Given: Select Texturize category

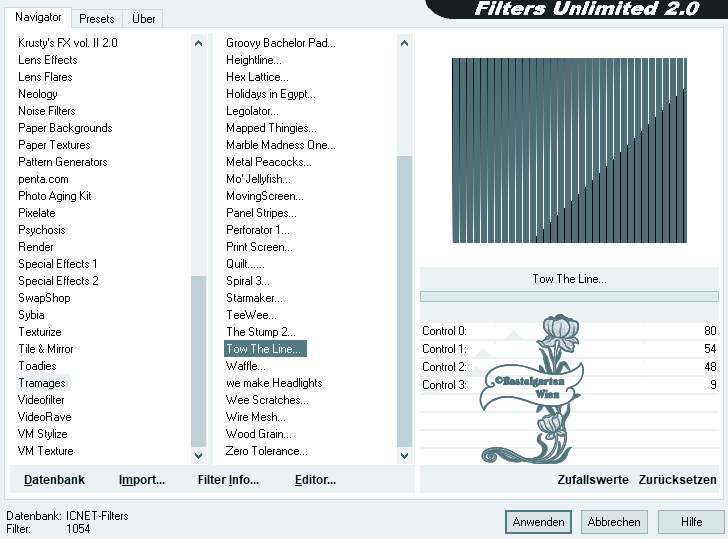Looking at the screenshot, I should (40, 332).
